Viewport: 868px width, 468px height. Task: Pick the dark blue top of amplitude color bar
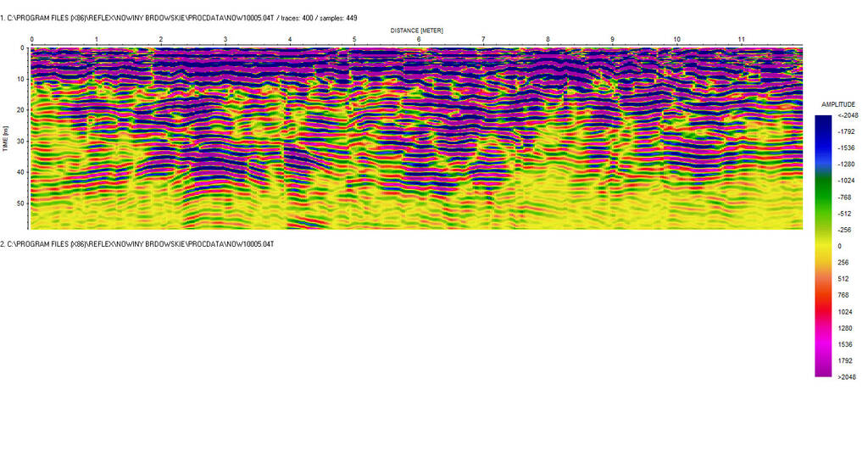(822, 119)
